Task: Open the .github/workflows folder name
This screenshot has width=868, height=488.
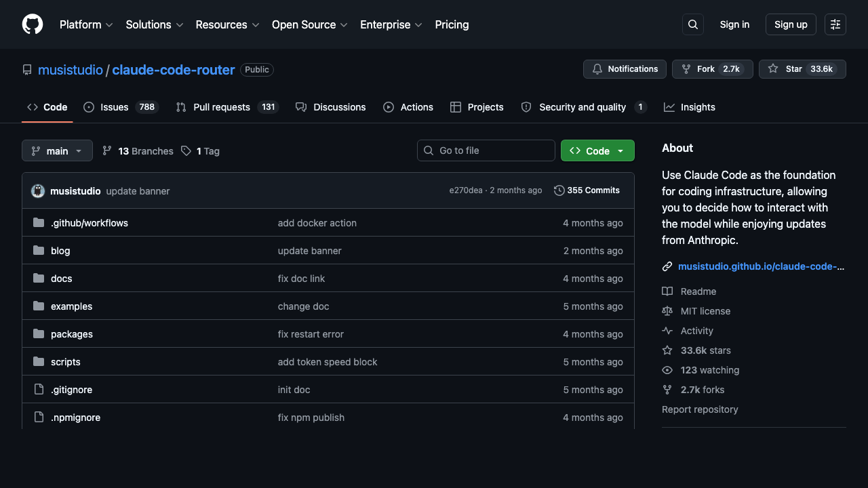Action: pos(90,223)
